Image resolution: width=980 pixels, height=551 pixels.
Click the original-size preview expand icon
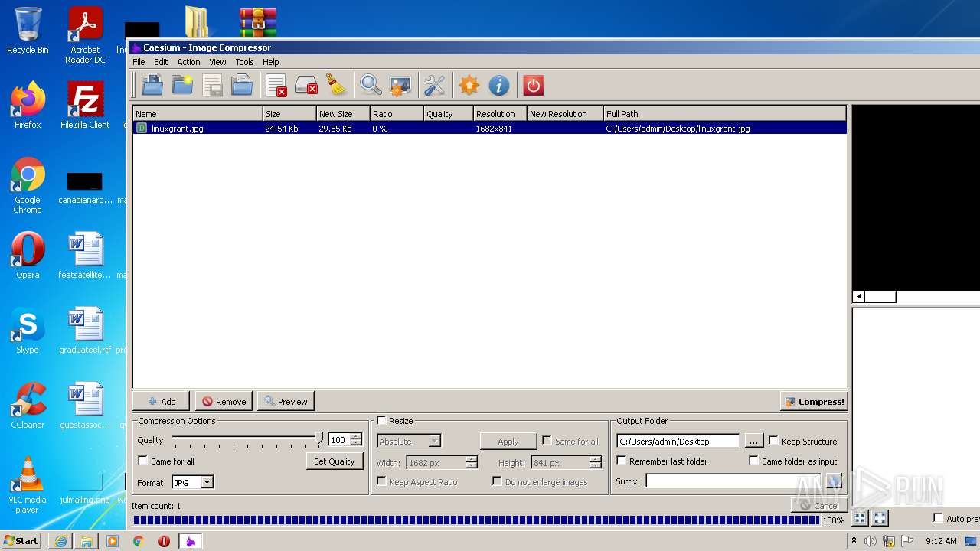[880, 518]
